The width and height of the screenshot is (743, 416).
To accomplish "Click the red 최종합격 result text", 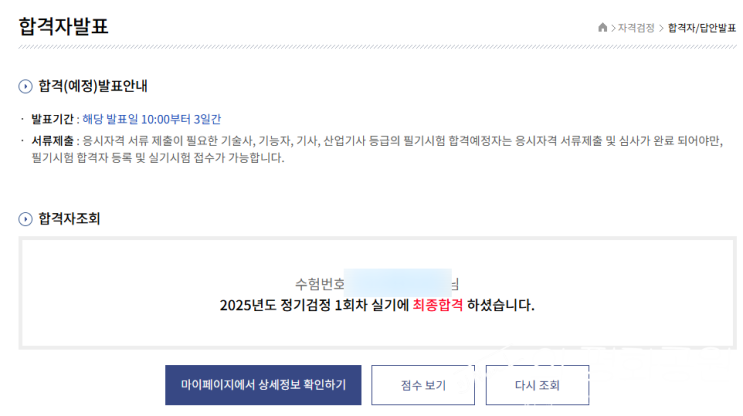I will (x=438, y=305).
